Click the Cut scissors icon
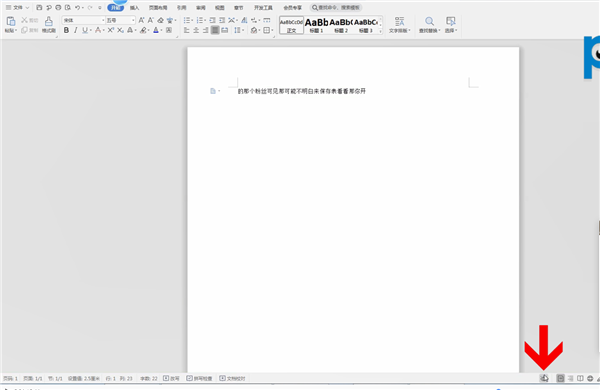 24,20
